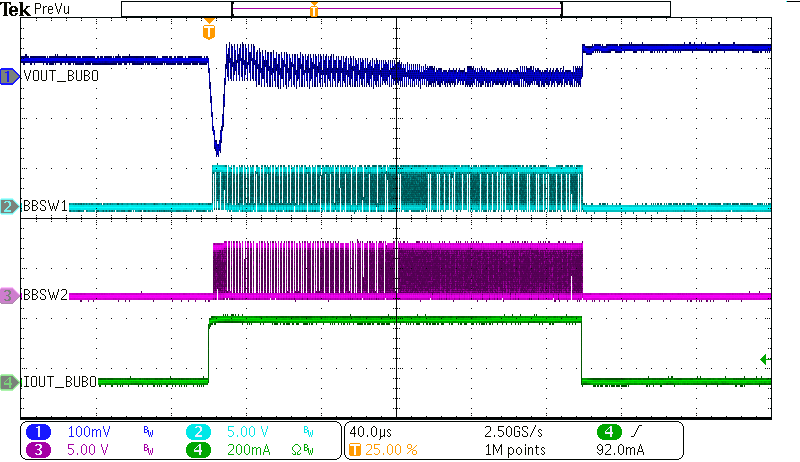Click the orange trigger position marker on the graticule
800x462 pixels.
coord(208,31)
